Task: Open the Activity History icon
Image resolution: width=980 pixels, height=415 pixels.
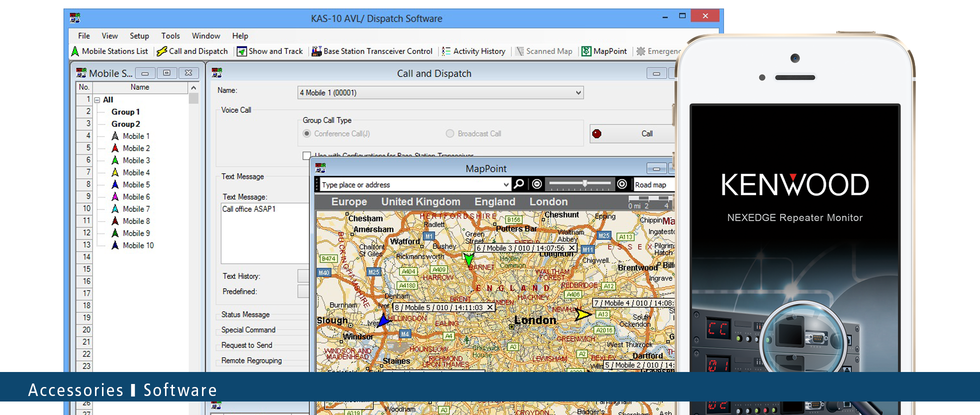Action: coord(446,51)
